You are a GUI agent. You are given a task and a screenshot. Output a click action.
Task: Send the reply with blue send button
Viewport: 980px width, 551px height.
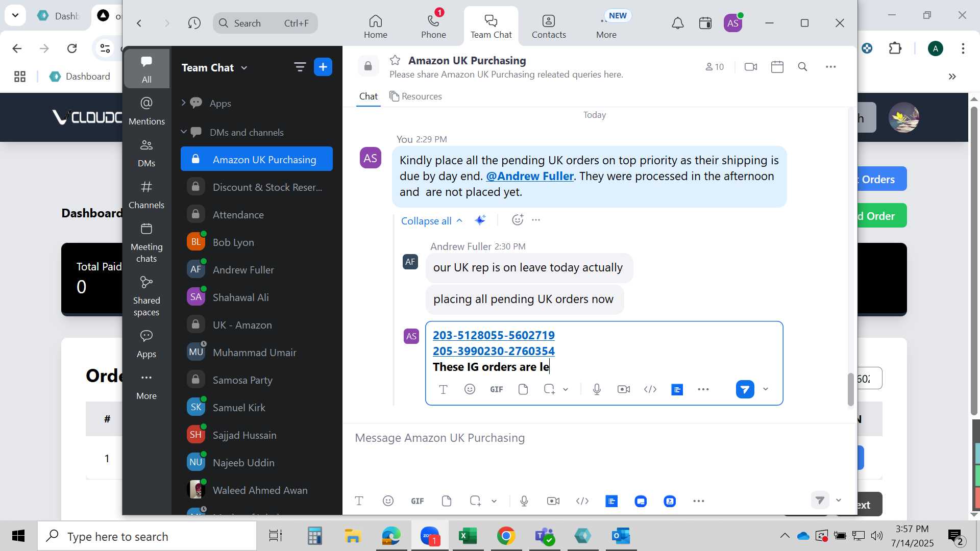coord(745,389)
